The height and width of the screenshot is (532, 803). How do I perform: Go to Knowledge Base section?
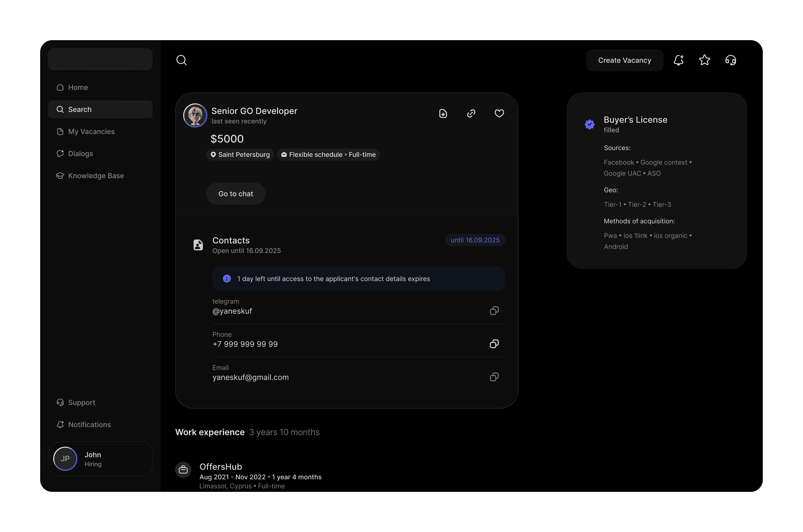[x=96, y=175]
